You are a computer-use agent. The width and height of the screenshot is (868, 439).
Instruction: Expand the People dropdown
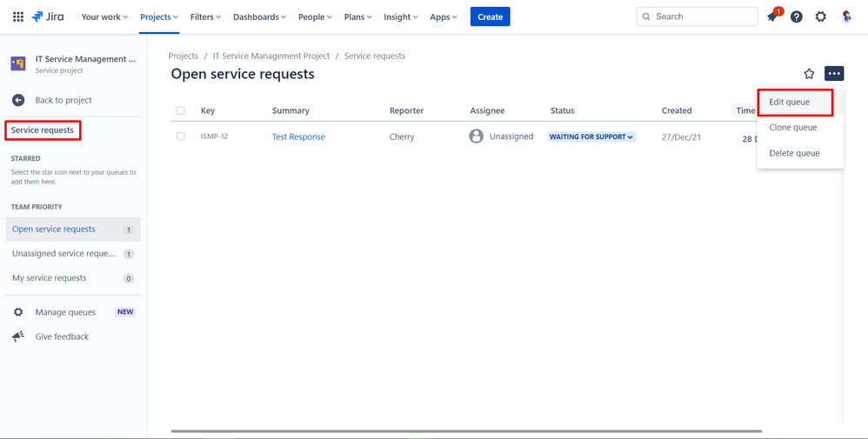[x=315, y=17]
